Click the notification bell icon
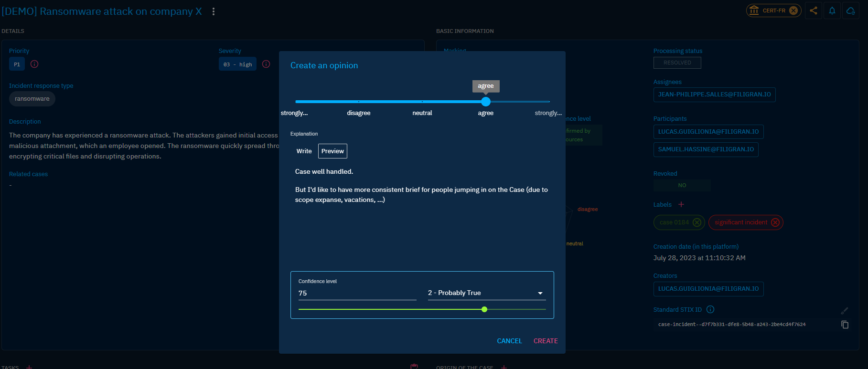Screen dimensions: 868x369 (832, 11)
